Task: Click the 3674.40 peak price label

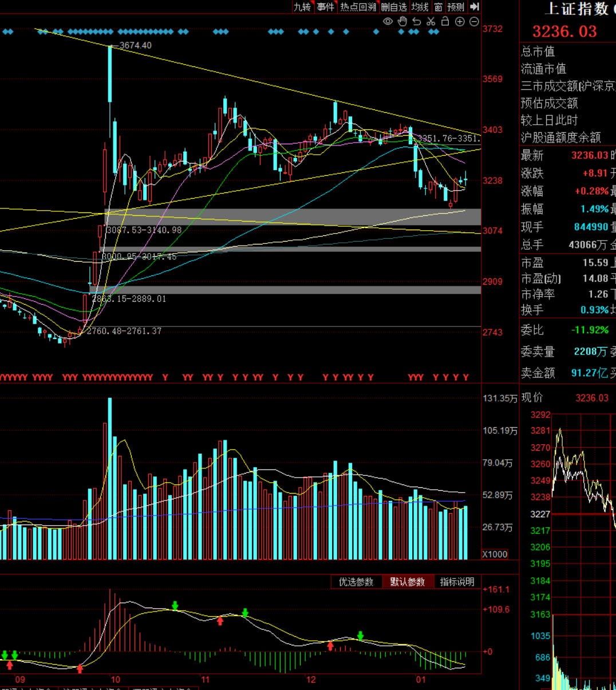Action: tap(136, 46)
